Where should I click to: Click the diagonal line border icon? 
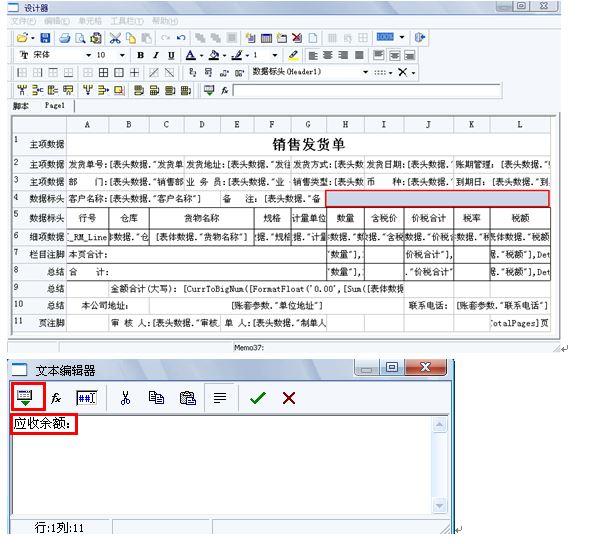point(154,72)
